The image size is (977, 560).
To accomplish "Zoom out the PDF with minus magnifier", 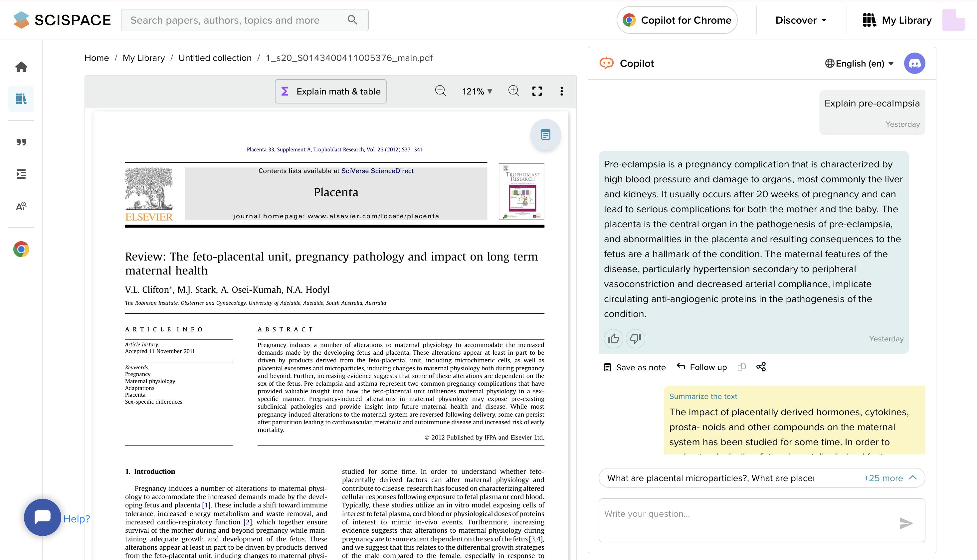I will (441, 91).
